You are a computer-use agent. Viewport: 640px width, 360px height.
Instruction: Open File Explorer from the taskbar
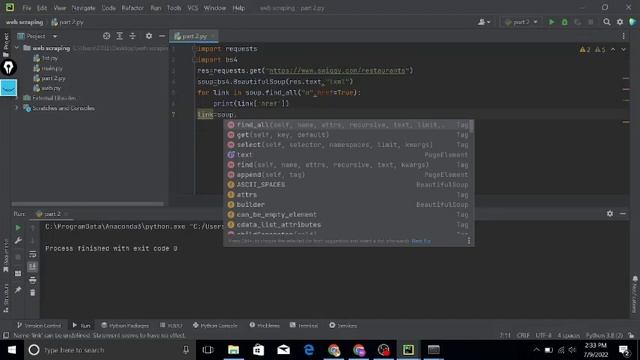233,350
